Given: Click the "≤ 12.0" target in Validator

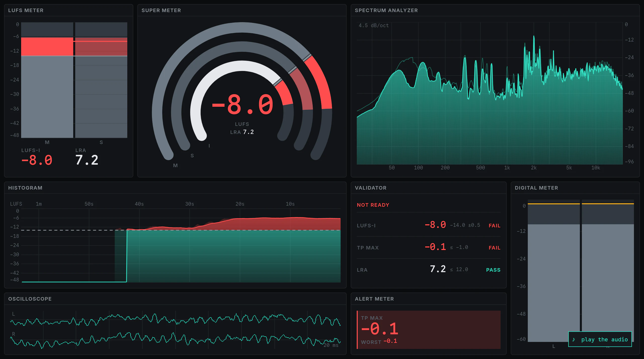Looking at the screenshot, I should (x=459, y=269).
